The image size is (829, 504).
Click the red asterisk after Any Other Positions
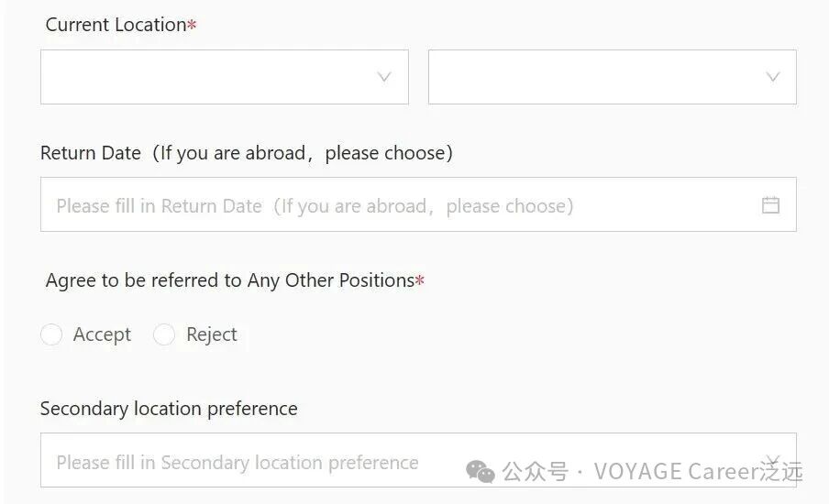click(x=420, y=280)
